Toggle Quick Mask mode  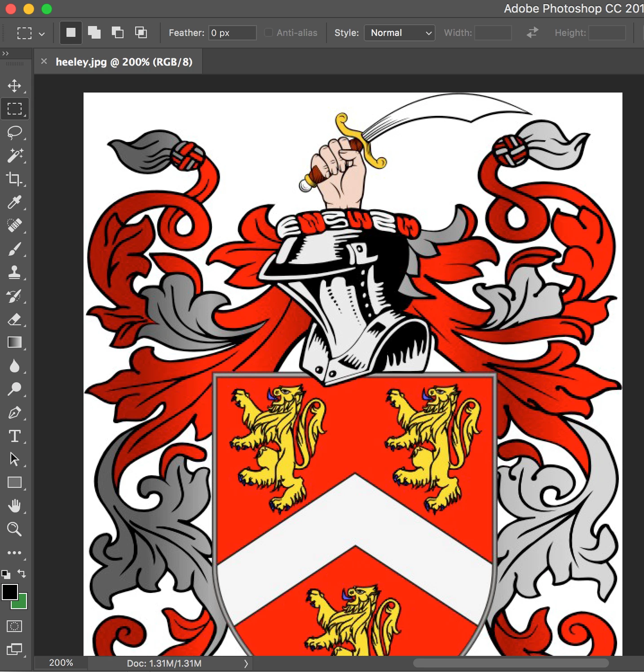pyautogui.click(x=14, y=626)
